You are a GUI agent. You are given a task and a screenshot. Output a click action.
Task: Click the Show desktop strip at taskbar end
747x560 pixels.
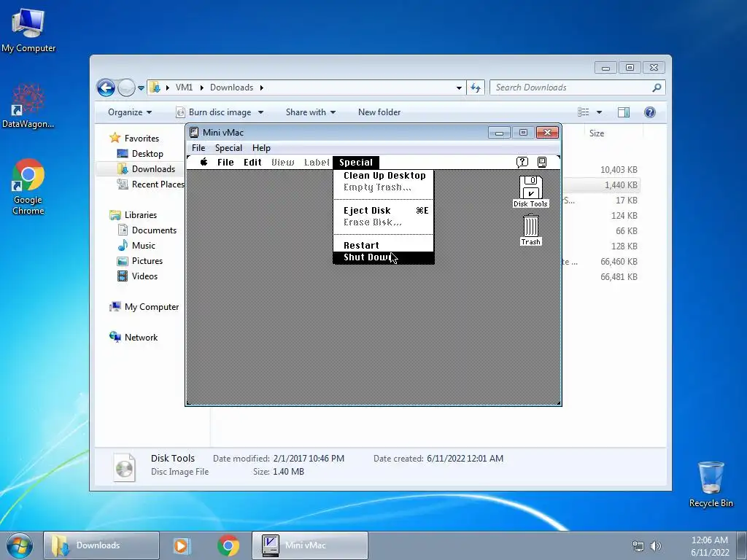pos(742,545)
